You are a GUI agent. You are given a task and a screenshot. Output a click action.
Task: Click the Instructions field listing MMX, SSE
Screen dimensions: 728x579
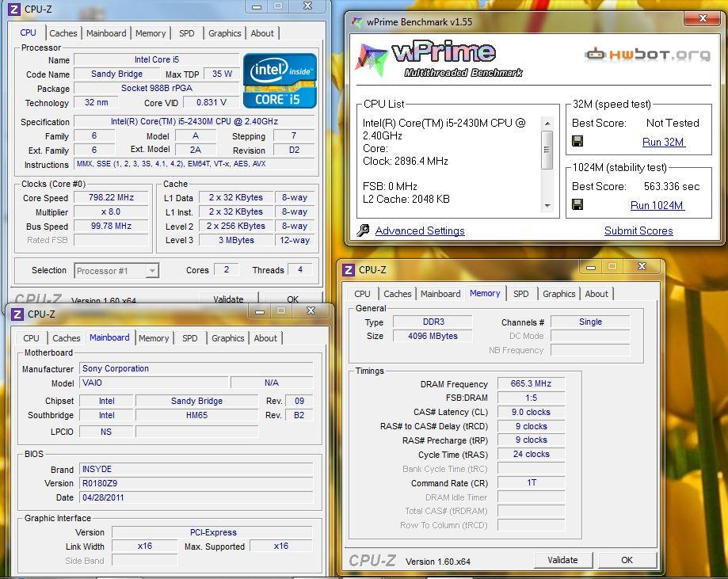[194, 163]
